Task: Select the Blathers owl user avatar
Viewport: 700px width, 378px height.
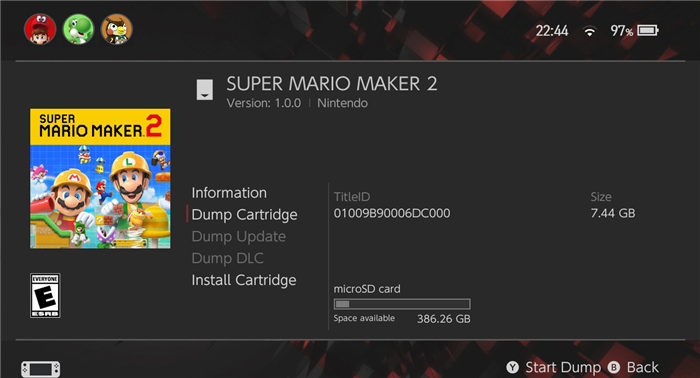Action: 117,29
